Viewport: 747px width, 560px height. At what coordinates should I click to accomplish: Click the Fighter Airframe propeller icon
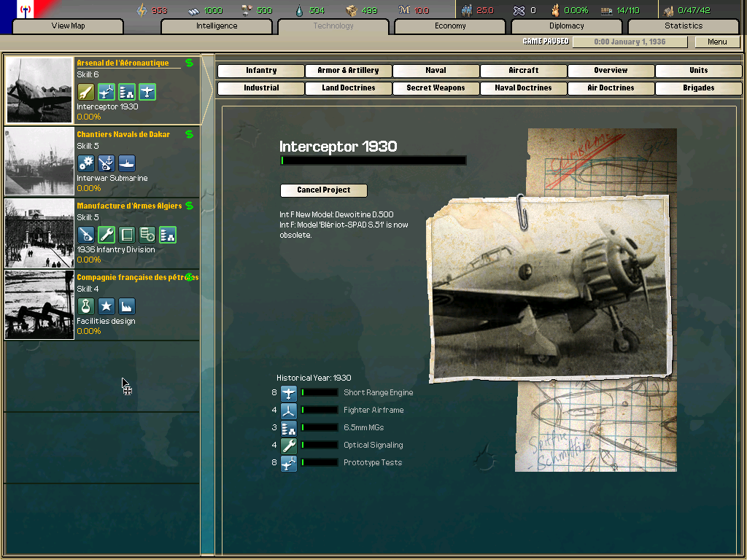point(289,411)
